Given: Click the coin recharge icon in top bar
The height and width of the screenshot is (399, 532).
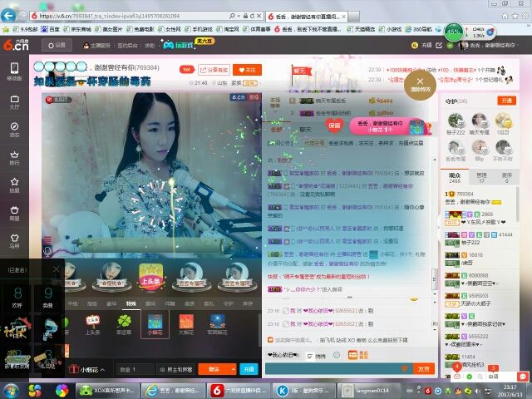Looking at the screenshot, I should pyautogui.click(x=414, y=45).
